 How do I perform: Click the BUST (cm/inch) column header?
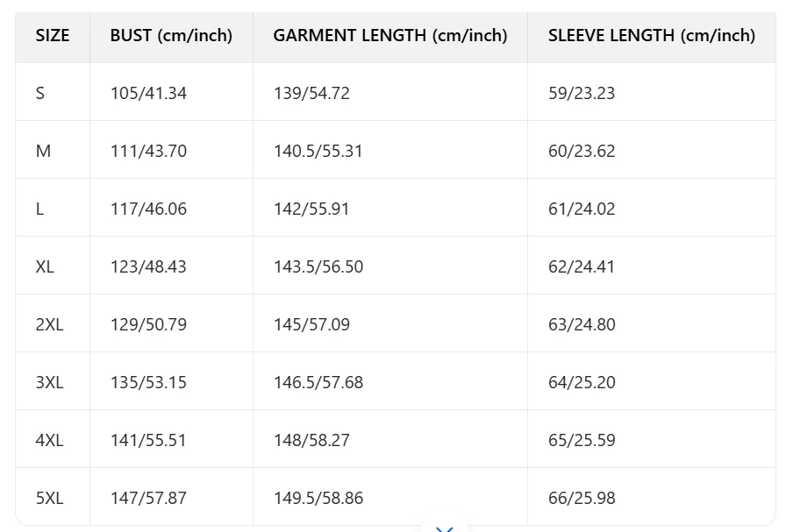coord(171,36)
